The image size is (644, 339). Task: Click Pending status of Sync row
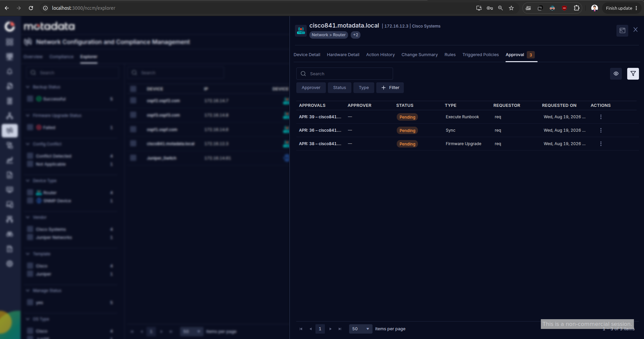407,130
